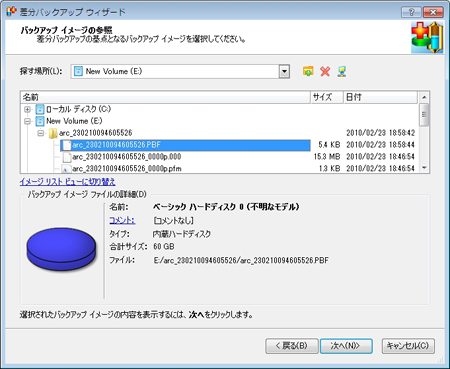Click the date 2010/02/23 18:58:42
Image resolution: width=450 pixels, height=369 pixels.
(380, 133)
